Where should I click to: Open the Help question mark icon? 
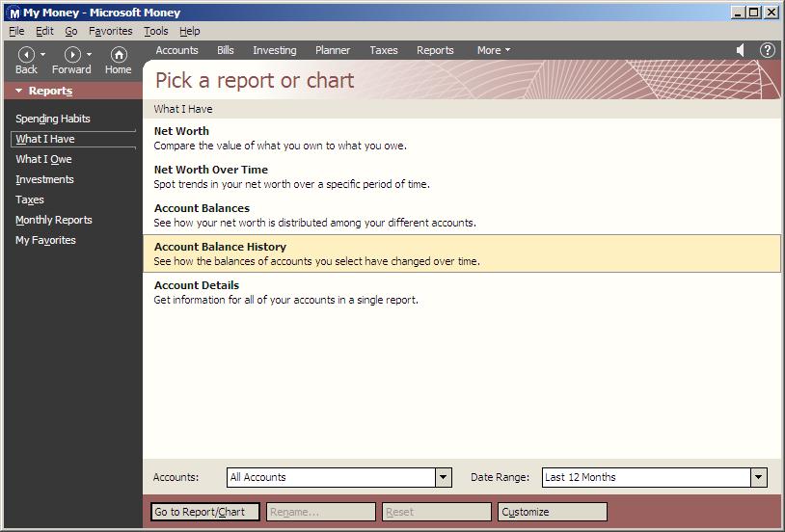click(767, 50)
